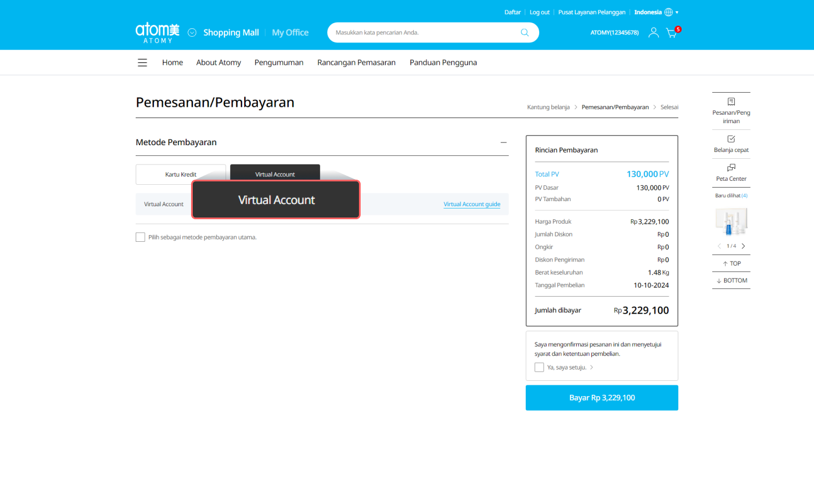Click the user account profile icon
This screenshot has height=504, width=814.
point(653,33)
